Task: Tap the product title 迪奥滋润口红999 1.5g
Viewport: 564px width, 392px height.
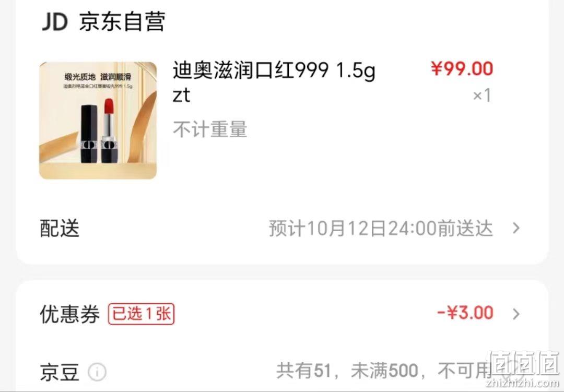Action: tap(274, 70)
